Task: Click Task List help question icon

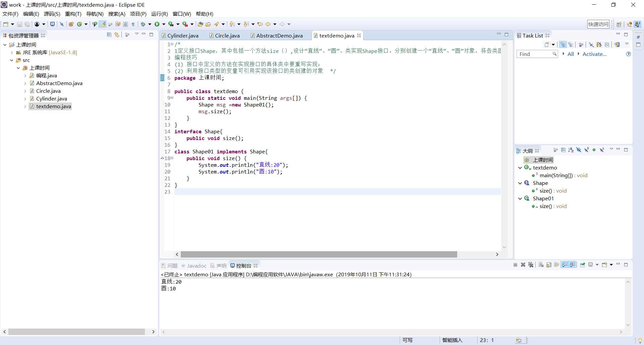Action: click(x=629, y=54)
